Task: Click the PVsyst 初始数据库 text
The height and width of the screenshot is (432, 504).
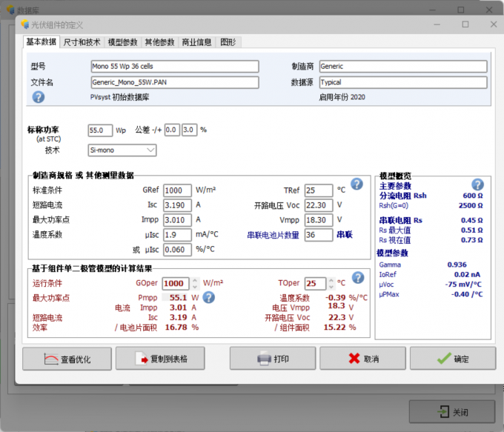Action: 119,97
